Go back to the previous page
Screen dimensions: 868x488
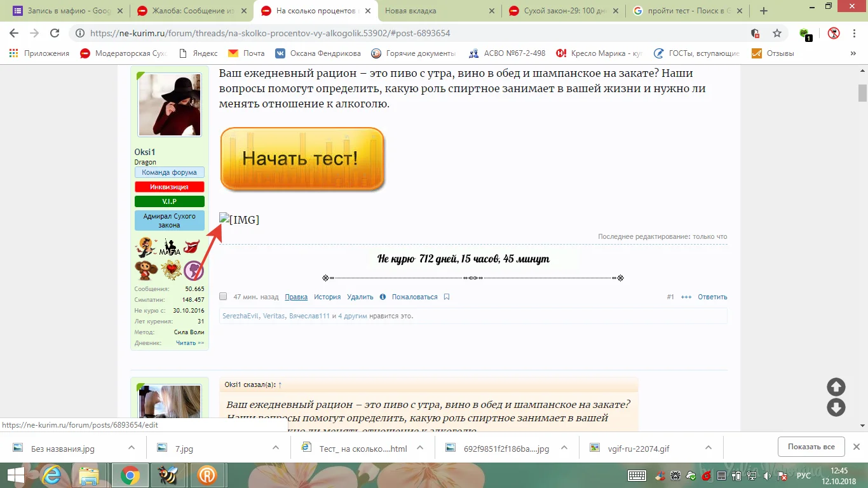14,33
